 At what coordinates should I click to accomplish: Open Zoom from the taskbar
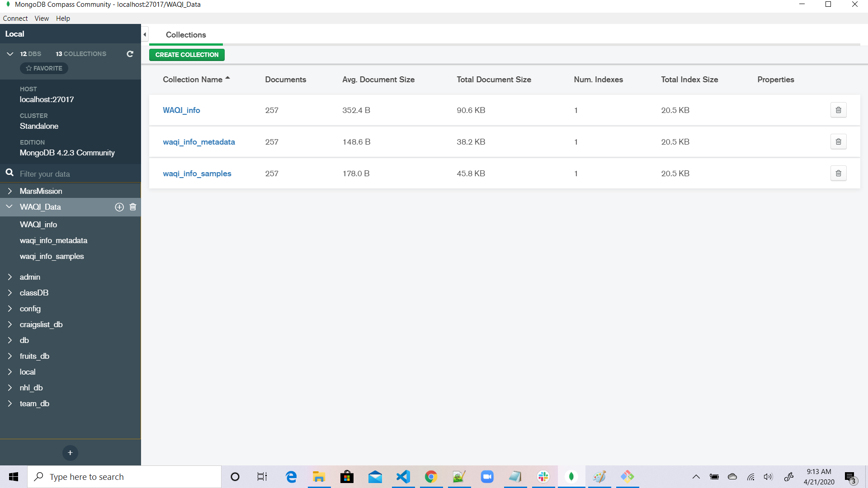(x=487, y=477)
